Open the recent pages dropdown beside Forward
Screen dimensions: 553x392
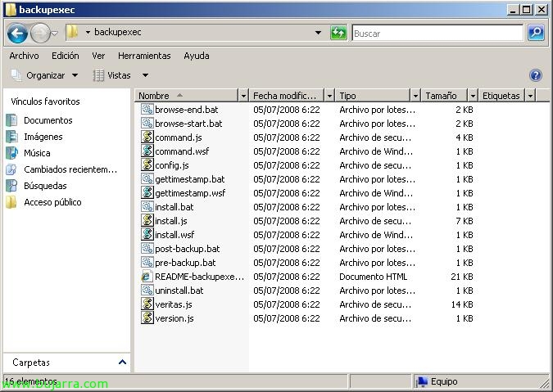coord(55,34)
